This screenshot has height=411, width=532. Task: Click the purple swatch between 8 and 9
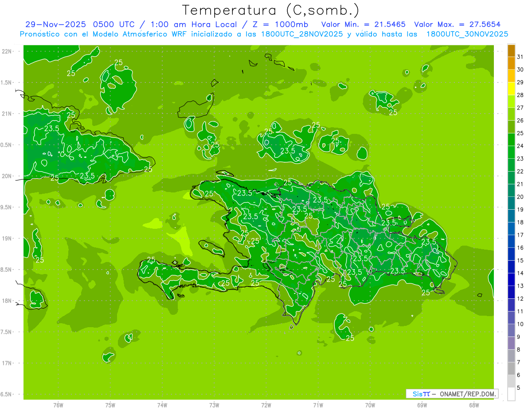click(511, 343)
